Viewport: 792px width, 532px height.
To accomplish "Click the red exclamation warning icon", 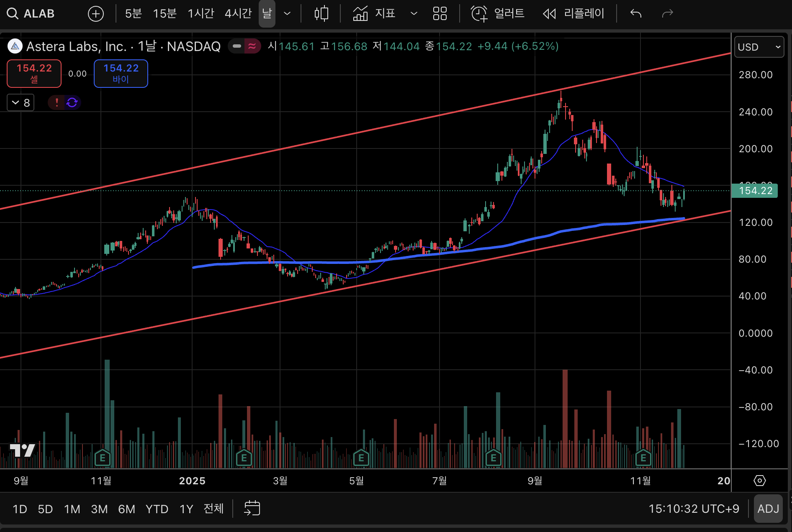I will (x=57, y=102).
